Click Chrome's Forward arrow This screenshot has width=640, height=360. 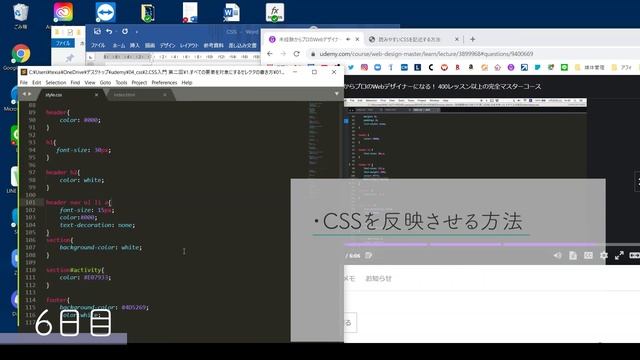tap(283, 53)
